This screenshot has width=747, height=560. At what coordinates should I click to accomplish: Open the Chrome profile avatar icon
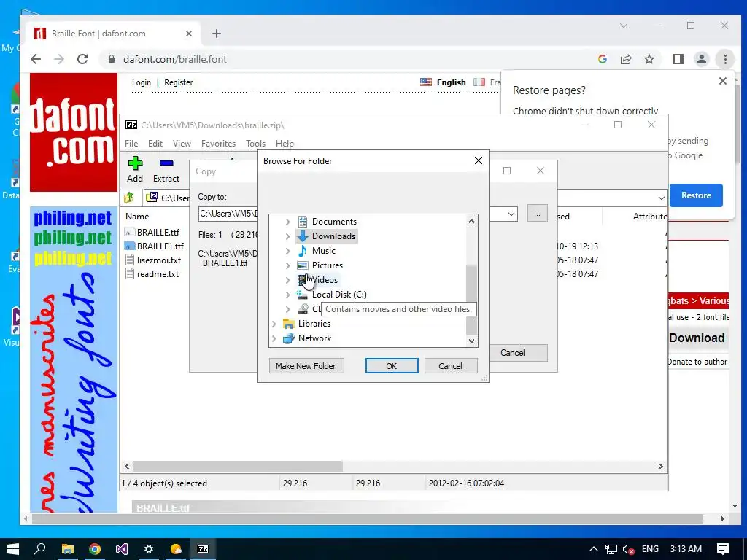point(701,59)
